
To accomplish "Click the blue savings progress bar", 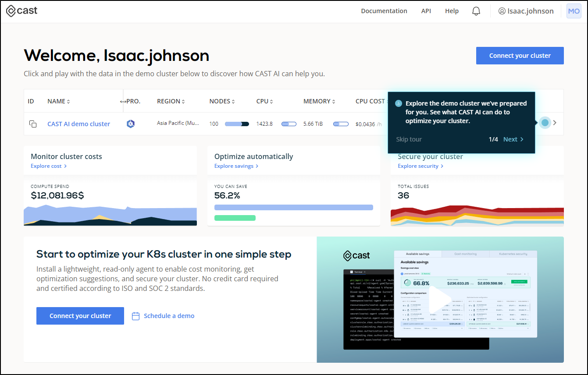I will coord(294,207).
